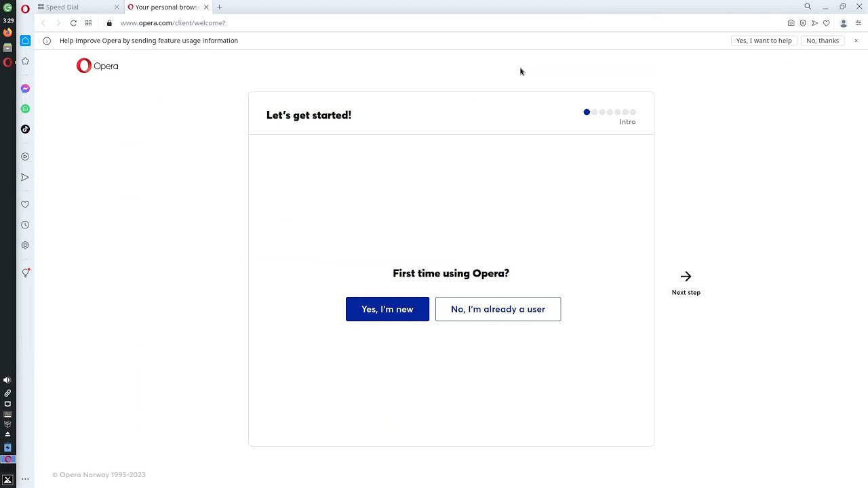Open Pinboards heart in sidebar
This screenshot has width=868, height=488.
point(25,205)
